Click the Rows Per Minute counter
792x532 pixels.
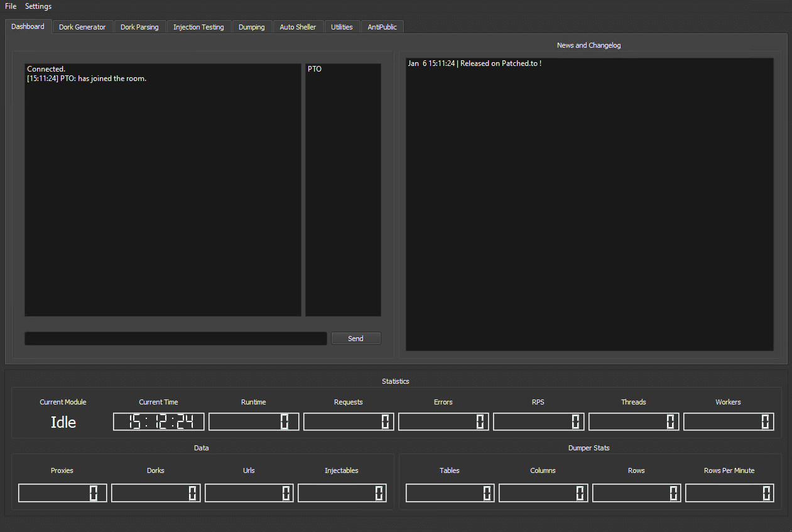(x=729, y=492)
